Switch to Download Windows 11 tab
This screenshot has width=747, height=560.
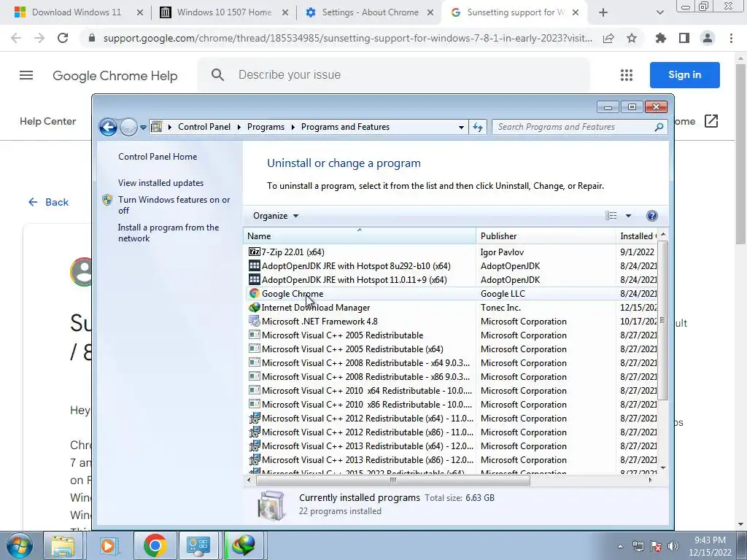click(x=77, y=12)
